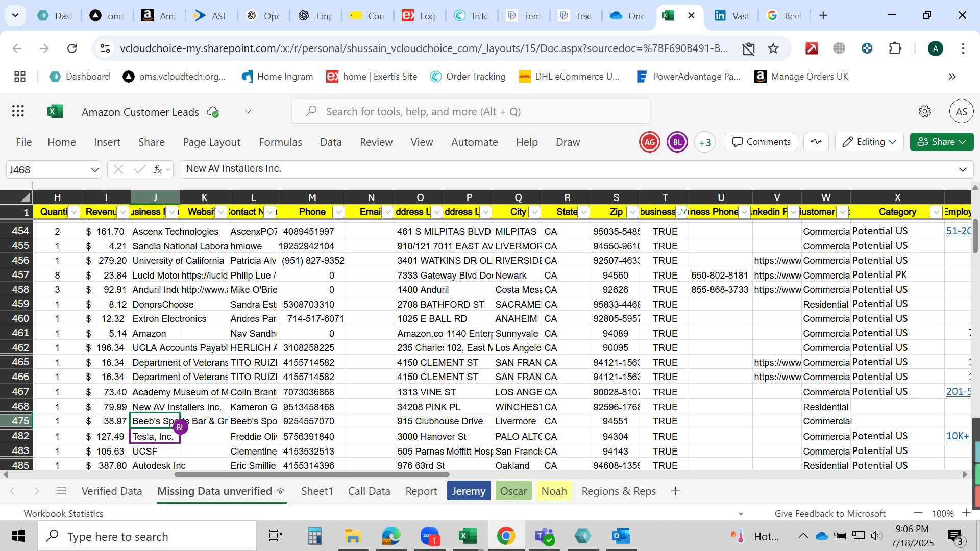Open File Explorer from the taskbar
980x551 pixels.
(x=353, y=536)
